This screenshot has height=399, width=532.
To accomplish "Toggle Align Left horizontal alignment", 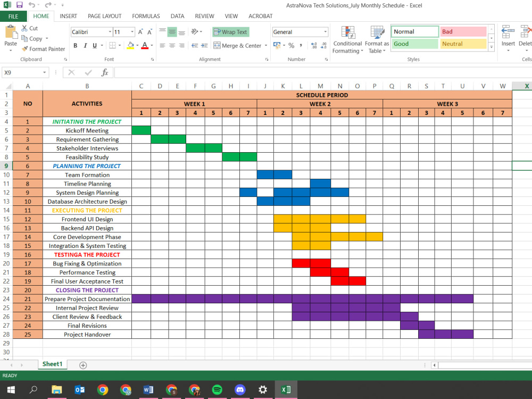I will click(162, 45).
